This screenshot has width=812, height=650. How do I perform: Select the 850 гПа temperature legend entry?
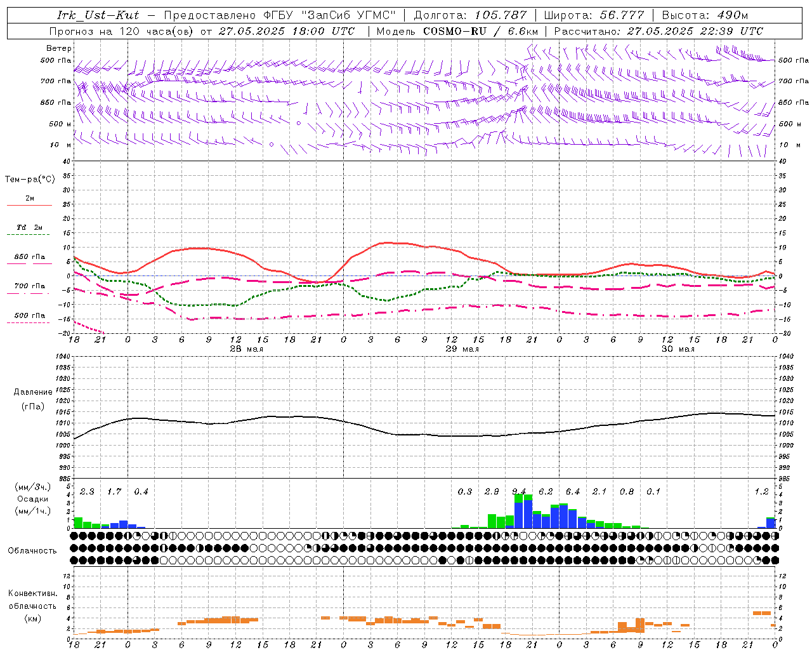[x=30, y=260]
